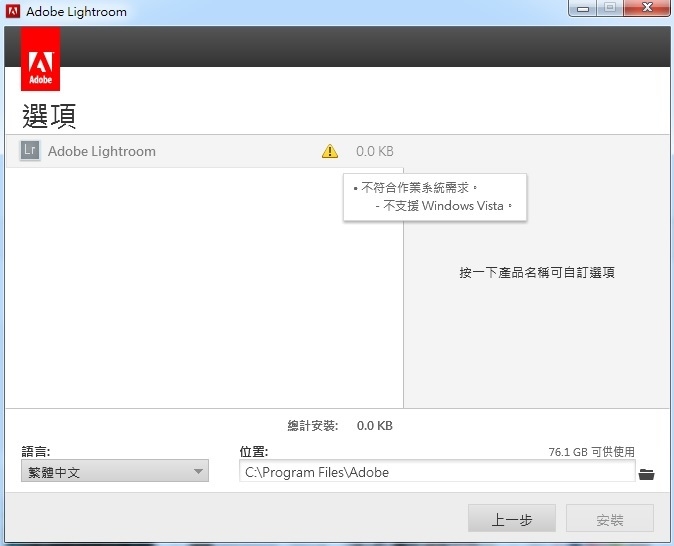
Task: Close the Adobe Lightroom installer window
Action: [x=647, y=8]
